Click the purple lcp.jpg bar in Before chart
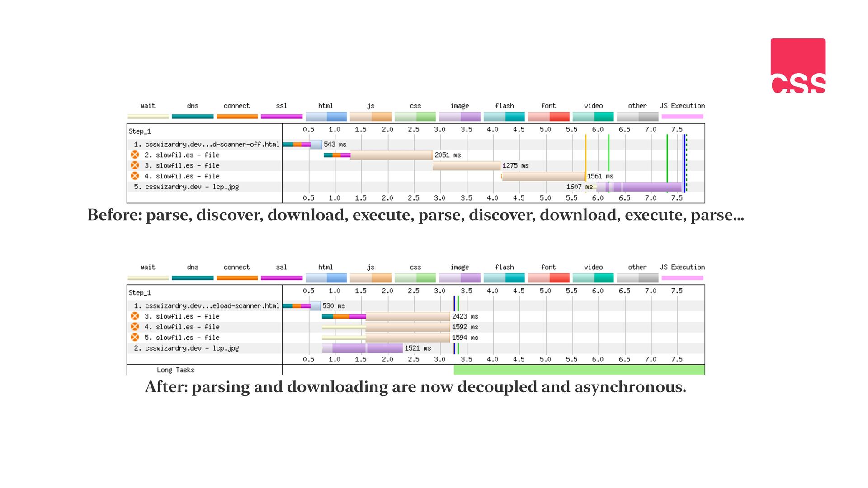 (x=639, y=187)
